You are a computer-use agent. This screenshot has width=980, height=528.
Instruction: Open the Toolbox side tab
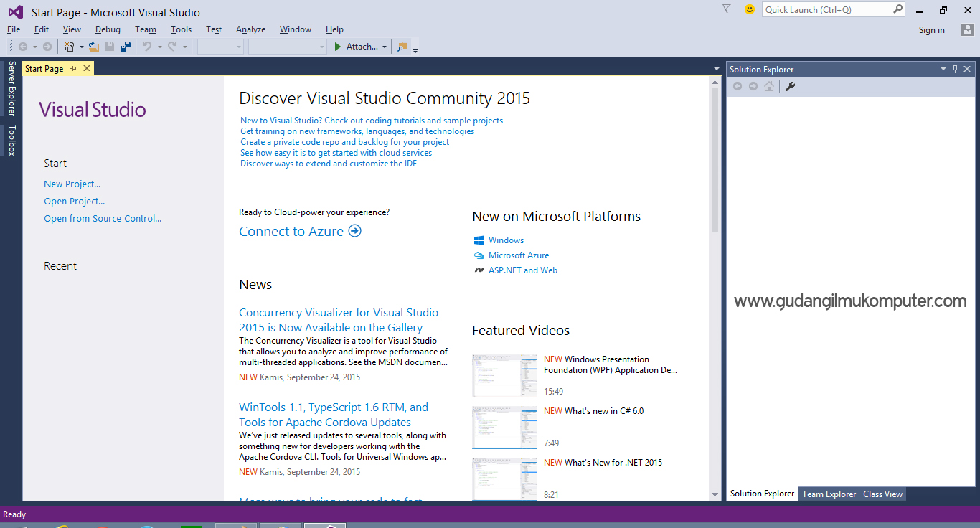(x=11, y=140)
